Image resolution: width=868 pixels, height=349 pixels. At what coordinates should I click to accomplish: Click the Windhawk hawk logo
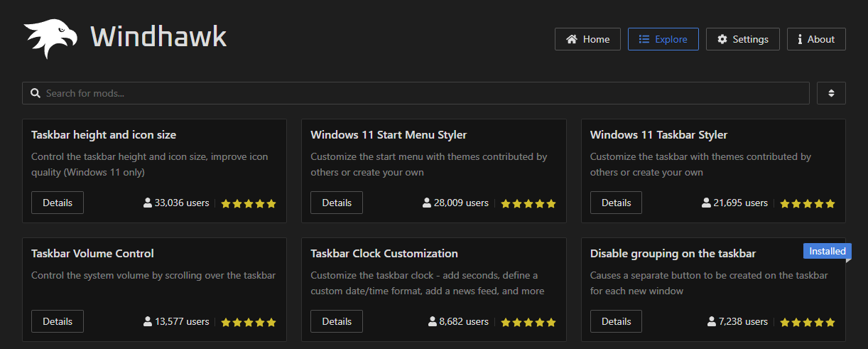coord(50,38)
